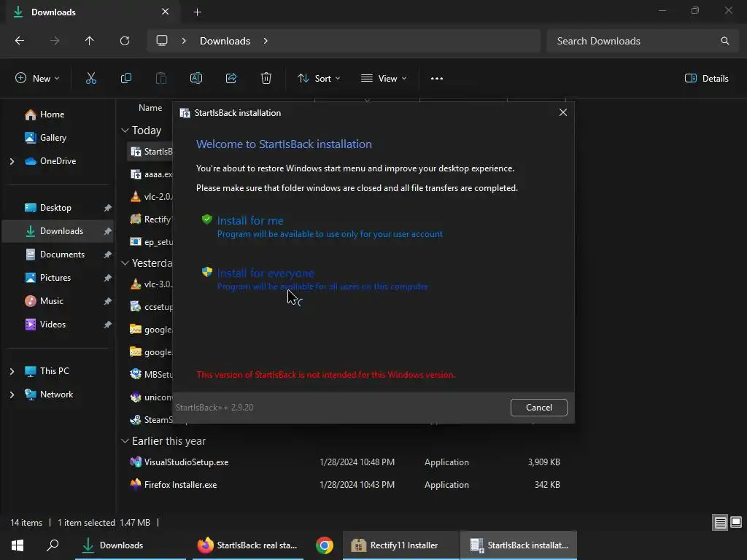
Task: Click the Delete trash icon in toolbar
Action: tap(266, 79)
